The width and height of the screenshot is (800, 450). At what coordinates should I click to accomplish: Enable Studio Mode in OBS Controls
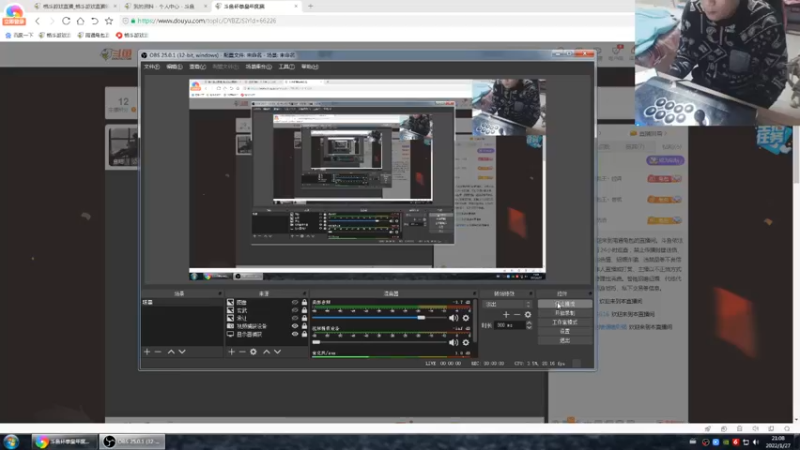click(565, 322)
